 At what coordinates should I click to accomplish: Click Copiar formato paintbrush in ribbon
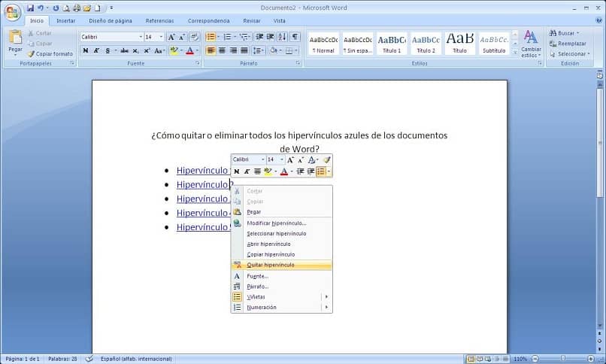click(x=50, y=53)
